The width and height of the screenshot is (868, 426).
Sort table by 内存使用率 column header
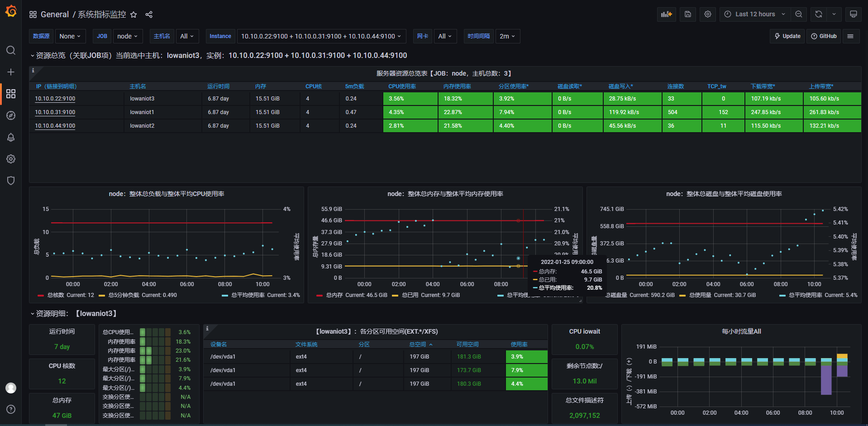457,86
